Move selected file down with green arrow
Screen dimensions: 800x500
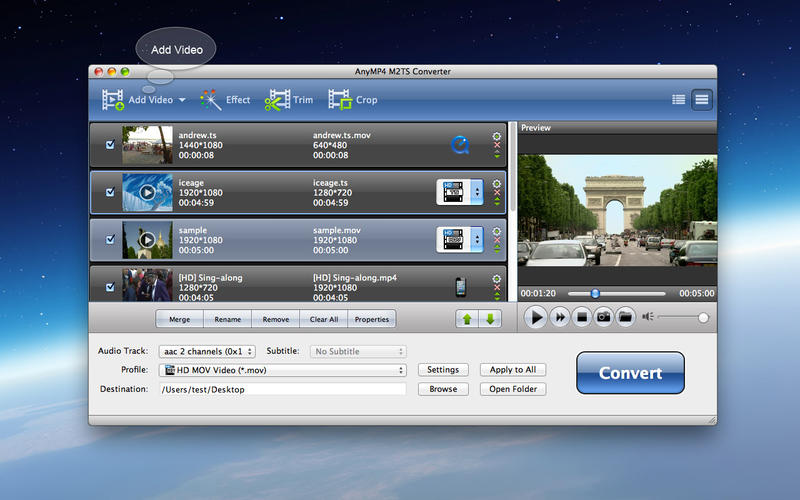point(490,319)
